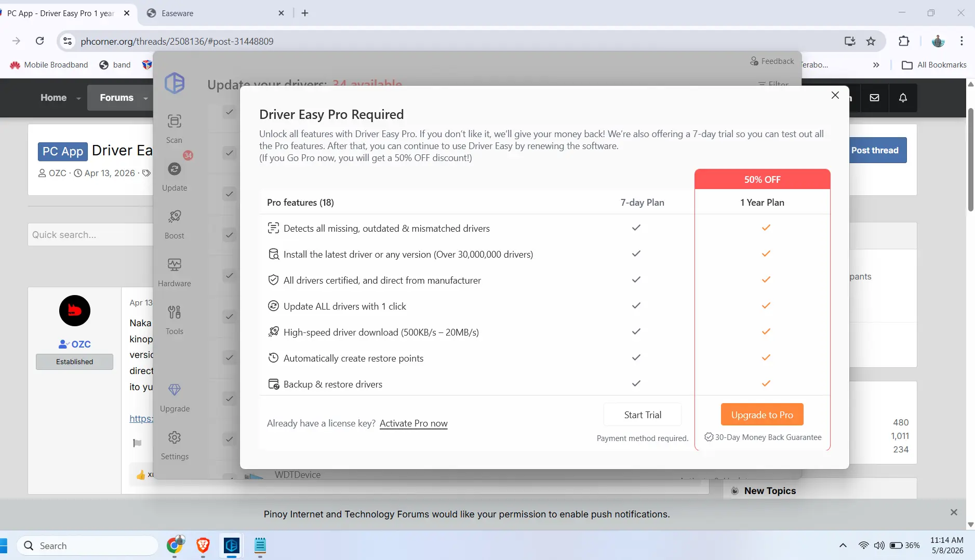
Task: Close the Easeware tab
Action: coord(281,13)
